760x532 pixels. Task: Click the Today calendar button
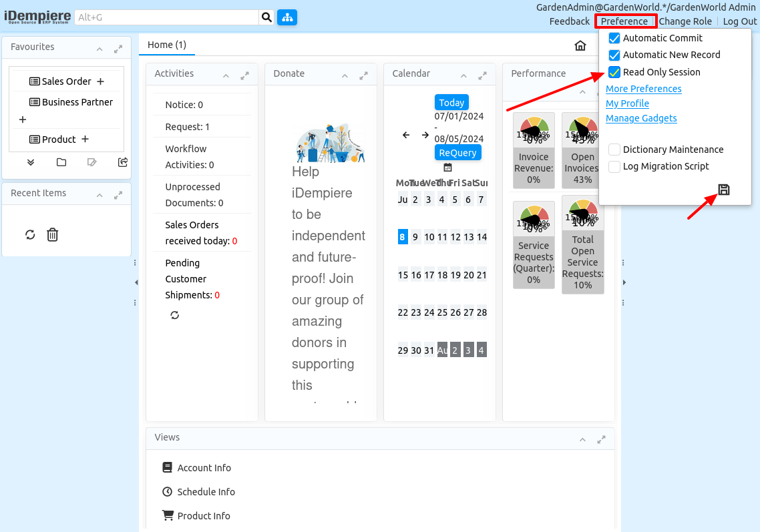(451, 103)
